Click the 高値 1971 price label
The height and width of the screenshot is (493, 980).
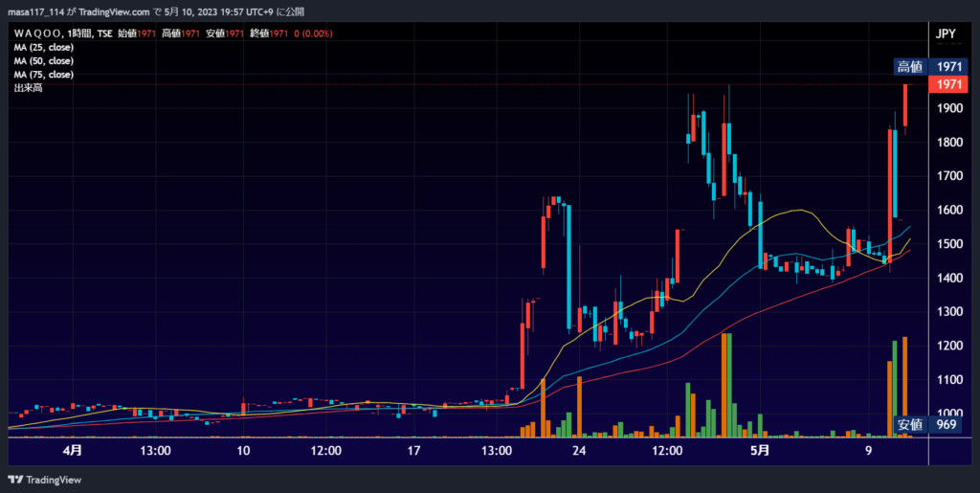point(928,67)
